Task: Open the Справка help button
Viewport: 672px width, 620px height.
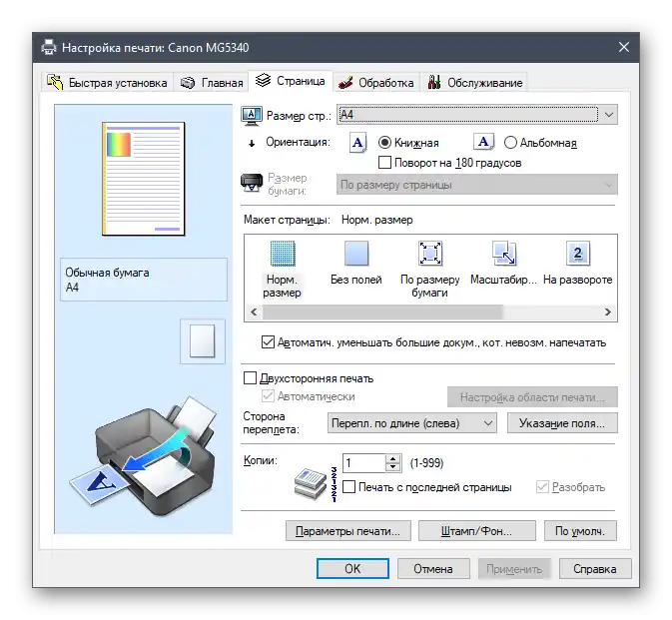Action: (595, 569)
